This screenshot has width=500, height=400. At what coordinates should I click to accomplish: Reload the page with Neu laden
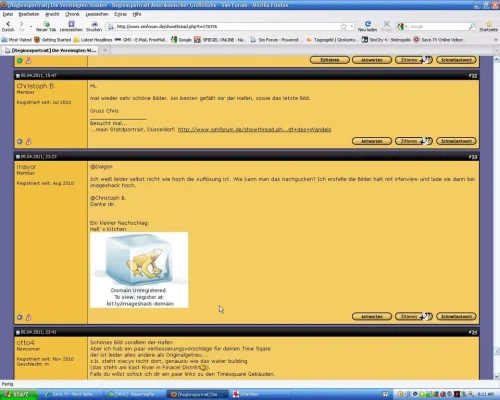click(367, 26)
